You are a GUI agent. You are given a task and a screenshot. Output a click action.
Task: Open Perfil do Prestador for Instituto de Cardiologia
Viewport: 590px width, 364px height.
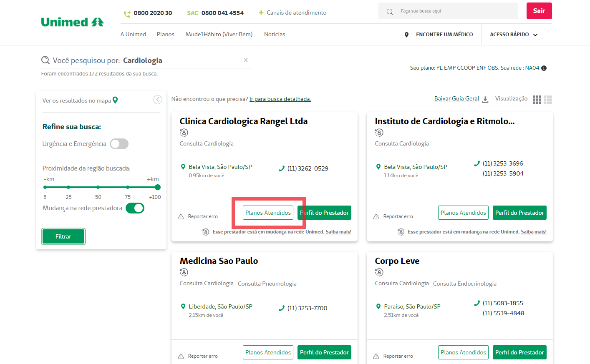(x=519, y=213)
